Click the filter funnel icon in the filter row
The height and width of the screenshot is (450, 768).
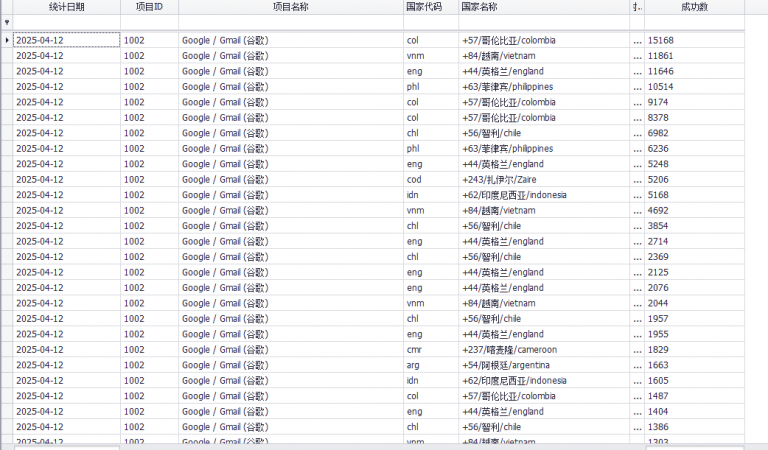tap(7, 22)
